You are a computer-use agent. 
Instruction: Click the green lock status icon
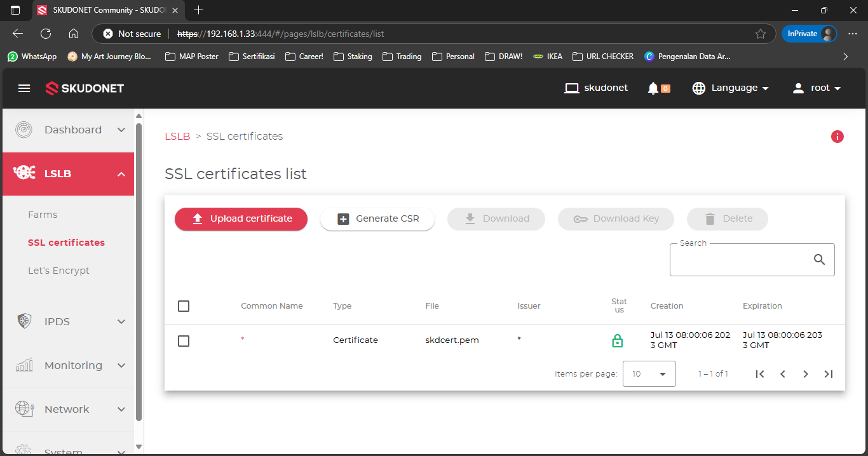pos(617,341)
